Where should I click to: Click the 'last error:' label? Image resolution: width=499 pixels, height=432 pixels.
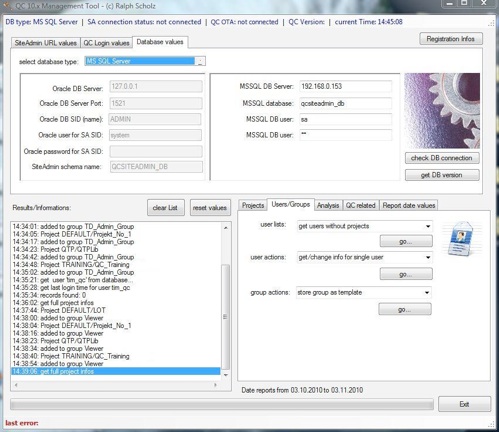tap(22, 423)
